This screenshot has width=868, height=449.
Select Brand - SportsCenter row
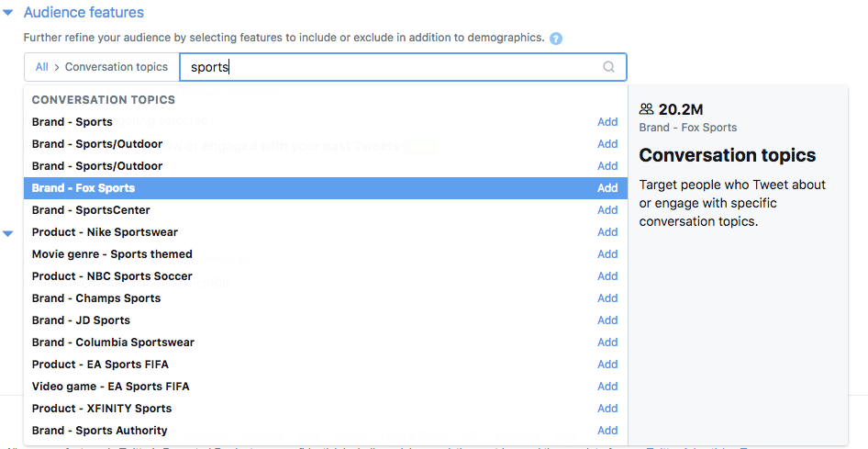pyautogui.click(x=326, y=210)
